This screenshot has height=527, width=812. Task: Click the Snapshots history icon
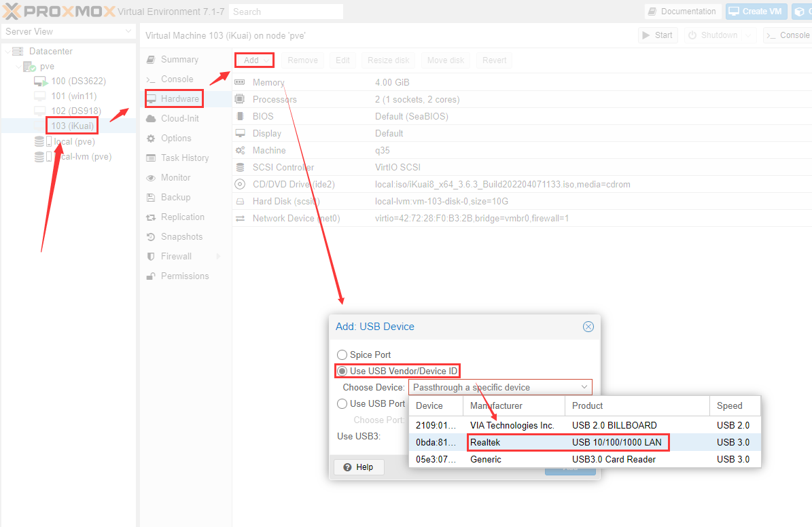(x=151, y=236)
